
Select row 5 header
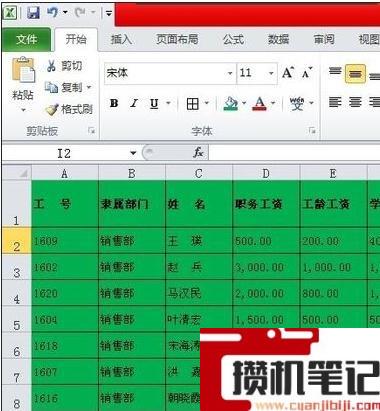click(x=17, y=320)
